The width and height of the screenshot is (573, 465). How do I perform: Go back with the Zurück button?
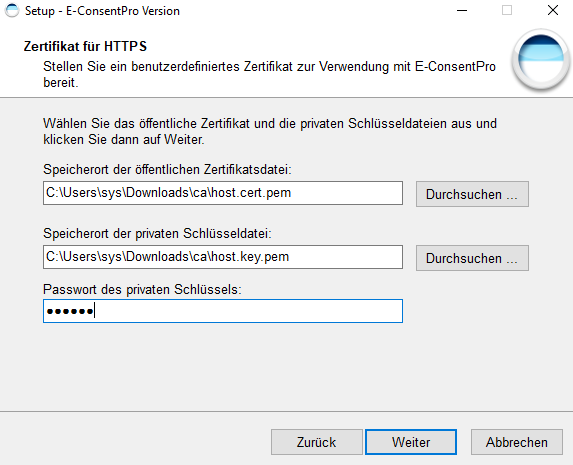tap(316, 442)
